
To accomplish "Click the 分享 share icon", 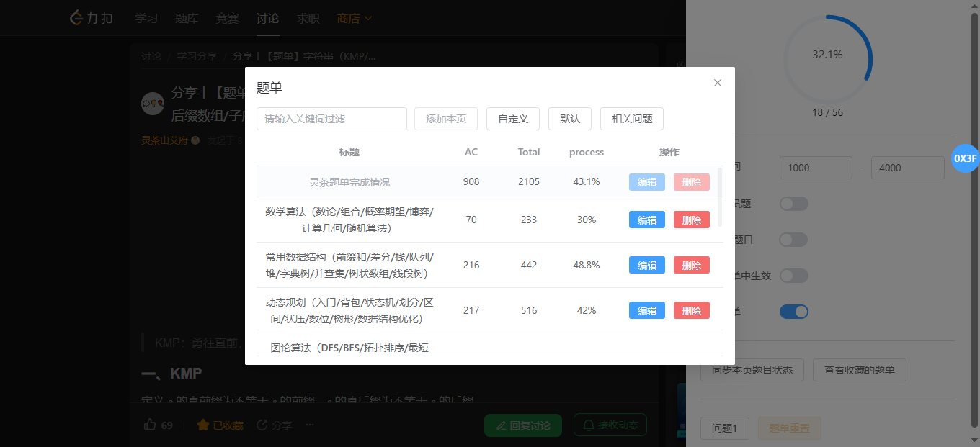I will 262,425.
